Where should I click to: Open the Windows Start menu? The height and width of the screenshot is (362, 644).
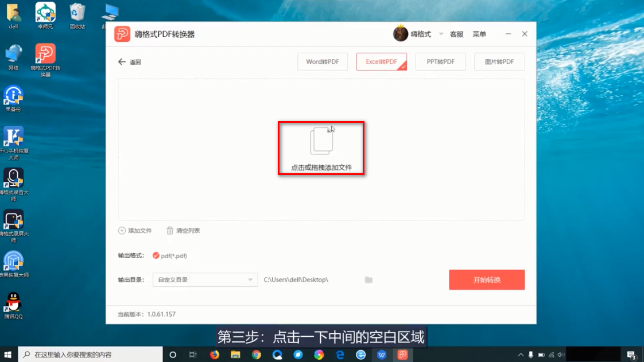click(8, 355)
